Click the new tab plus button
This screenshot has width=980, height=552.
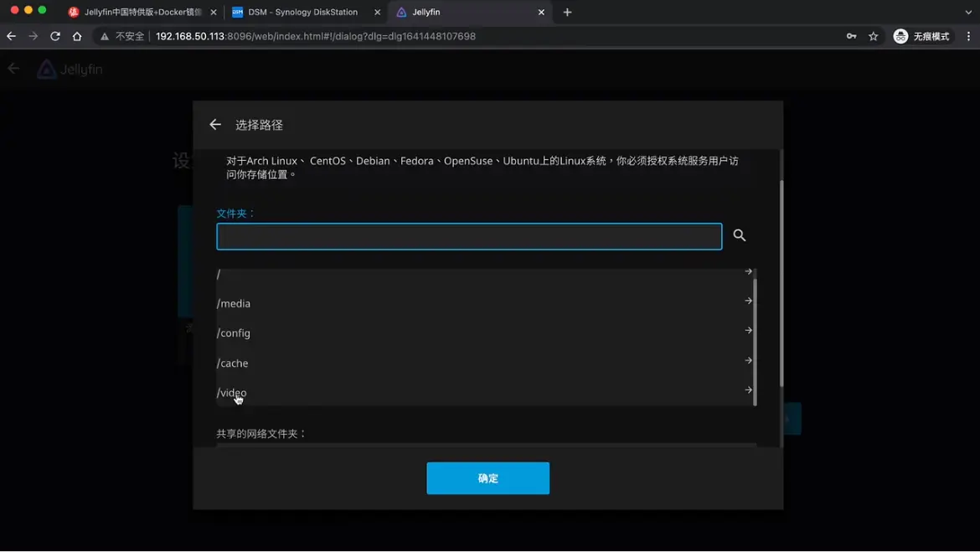click(567, 13)
